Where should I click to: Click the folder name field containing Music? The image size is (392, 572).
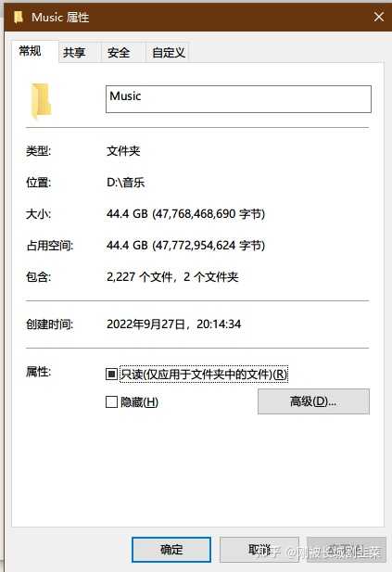238,99
